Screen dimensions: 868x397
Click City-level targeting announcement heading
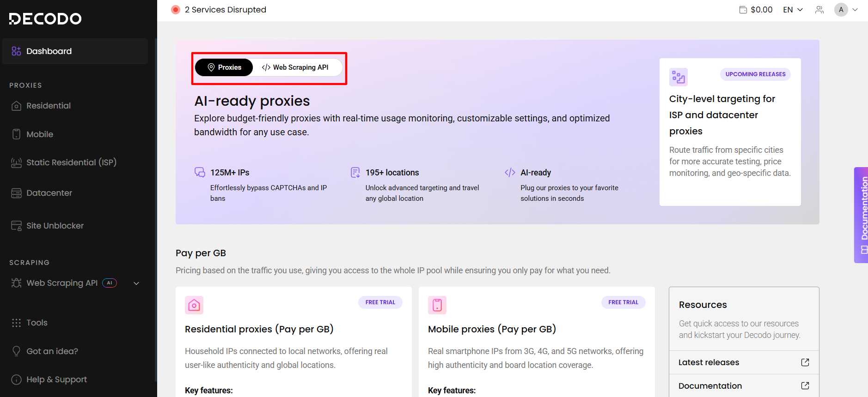pos(722,115)
